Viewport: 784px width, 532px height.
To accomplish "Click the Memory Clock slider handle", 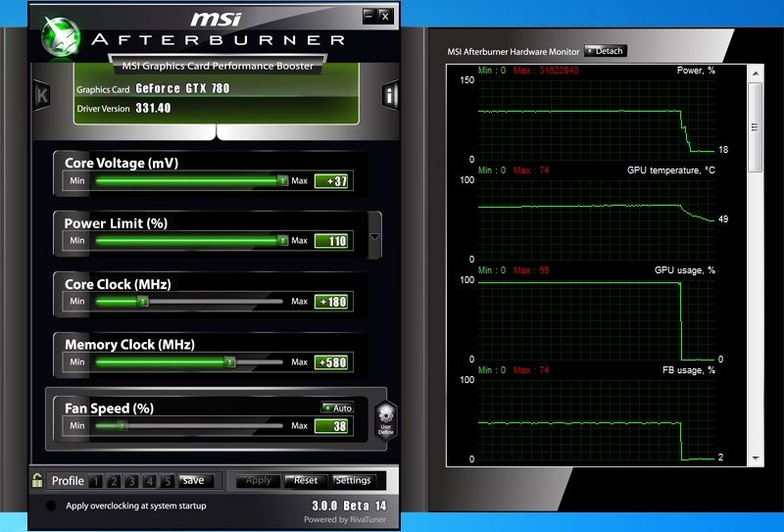I will tap(230, 363).
